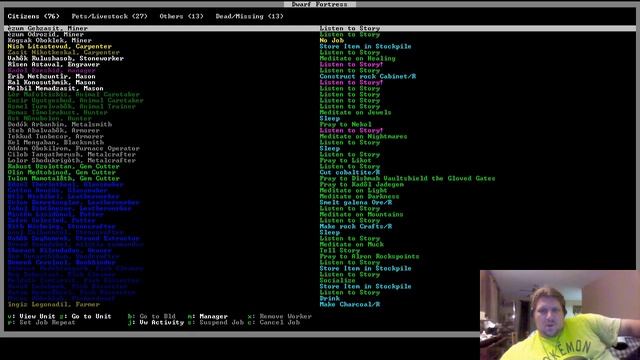Click the 'x: Remove Worker' command
The width and height of the screenshot is (640, 360).
click(280, 316)
